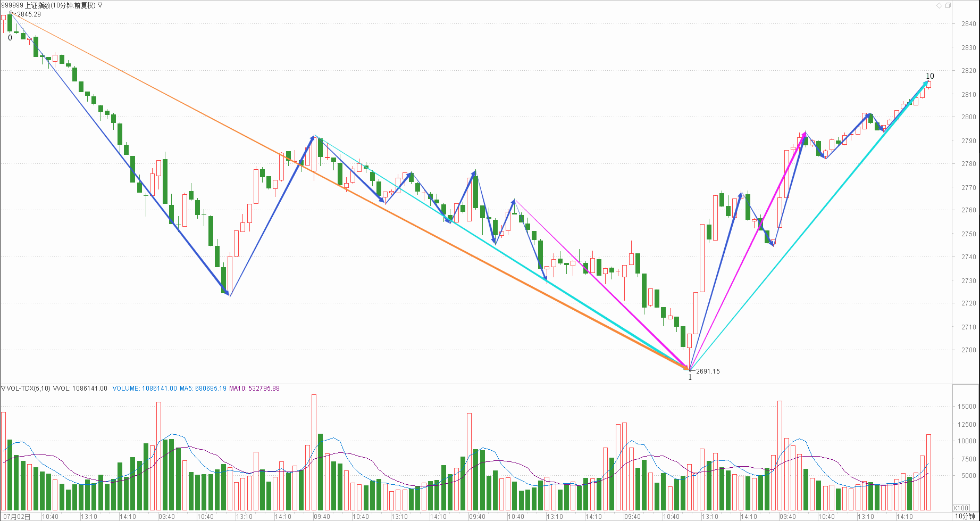980x521 pixels.
Task: Click the 2800 level on price axis
Action: tap(968, 117)
